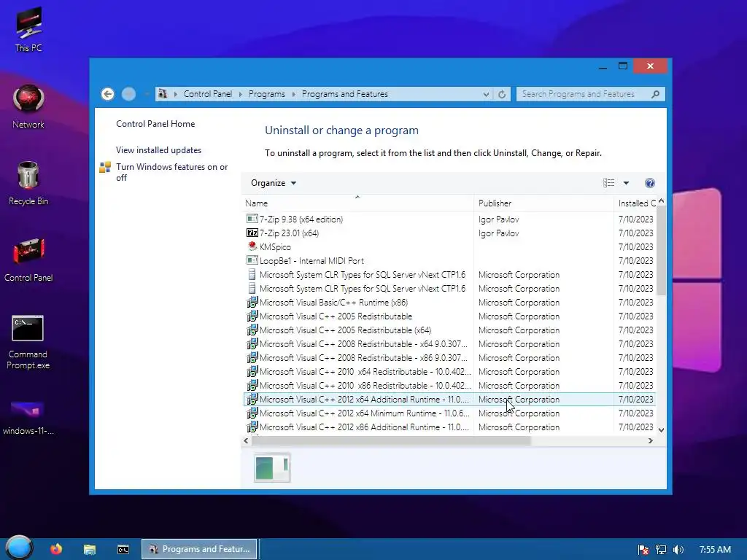Open address bar history dropdown

(486, 94)
